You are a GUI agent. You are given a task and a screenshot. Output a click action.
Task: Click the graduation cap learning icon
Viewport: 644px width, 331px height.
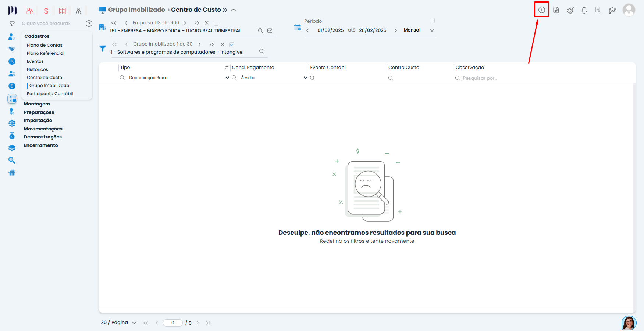(612, 10)
